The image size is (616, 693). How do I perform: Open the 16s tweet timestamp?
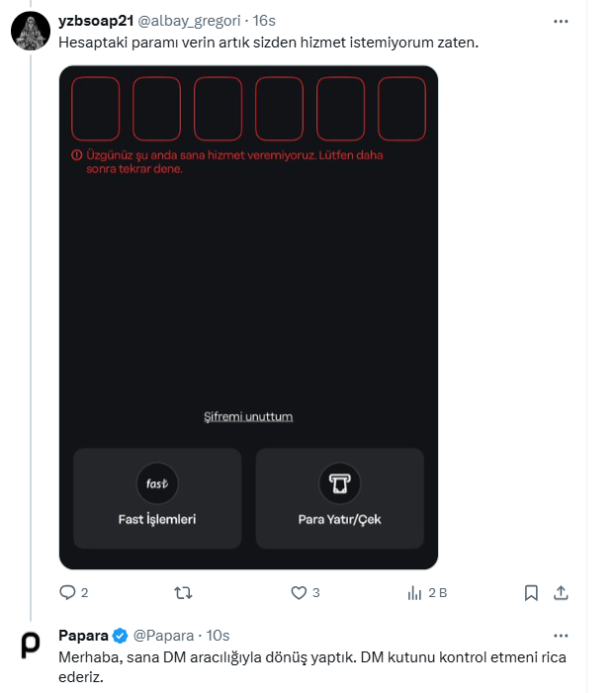click(x=264, y=21)
